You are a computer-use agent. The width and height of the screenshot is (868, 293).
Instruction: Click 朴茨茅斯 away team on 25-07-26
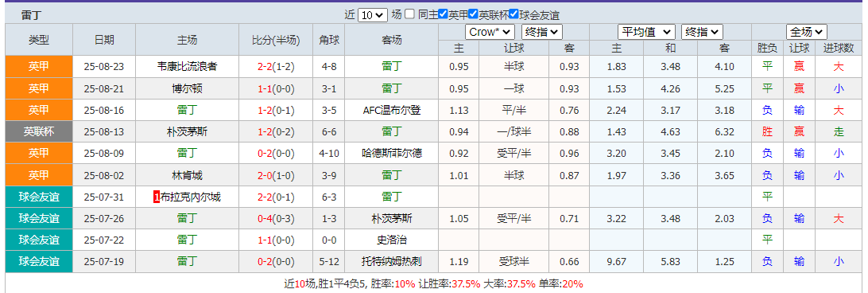[x=392, y=219]
